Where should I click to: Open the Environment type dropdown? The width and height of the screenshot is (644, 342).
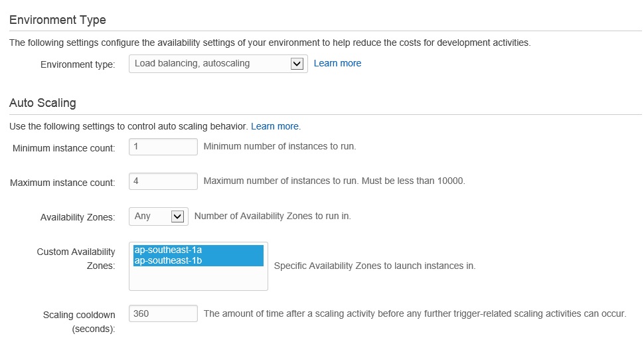210,64
